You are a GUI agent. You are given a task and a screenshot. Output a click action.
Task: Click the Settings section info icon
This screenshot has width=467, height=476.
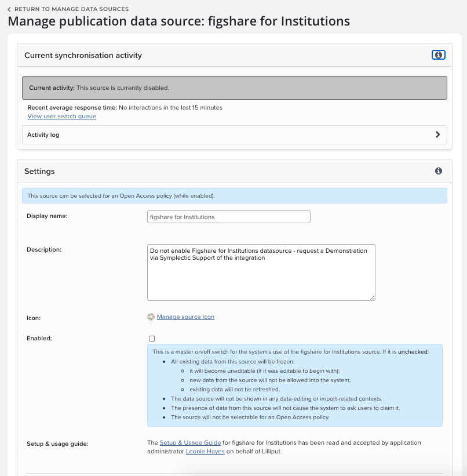438,171
